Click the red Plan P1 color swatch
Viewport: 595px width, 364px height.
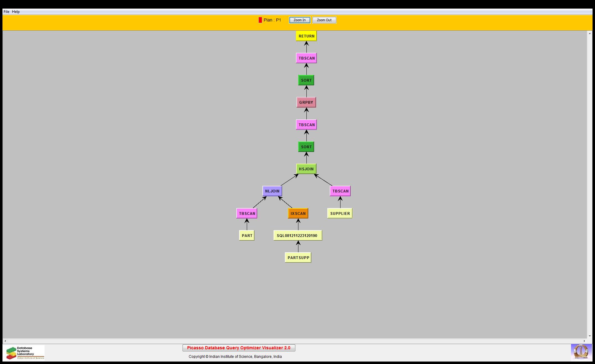(x=260, y=20)
